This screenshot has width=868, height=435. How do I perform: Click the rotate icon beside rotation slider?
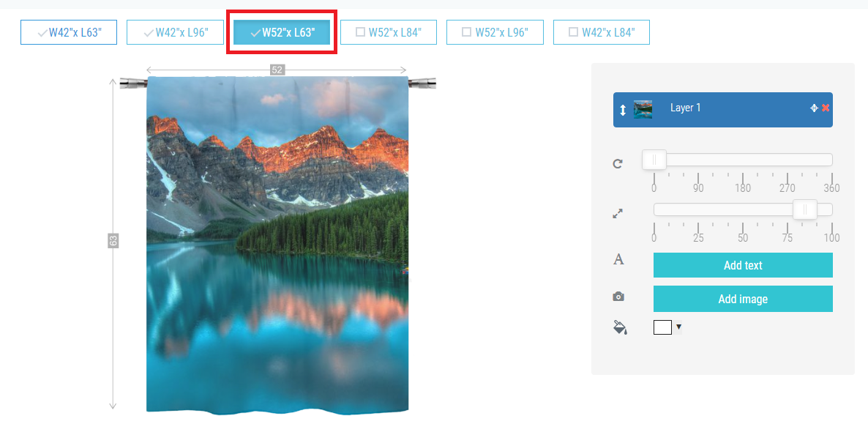point(618,163)
